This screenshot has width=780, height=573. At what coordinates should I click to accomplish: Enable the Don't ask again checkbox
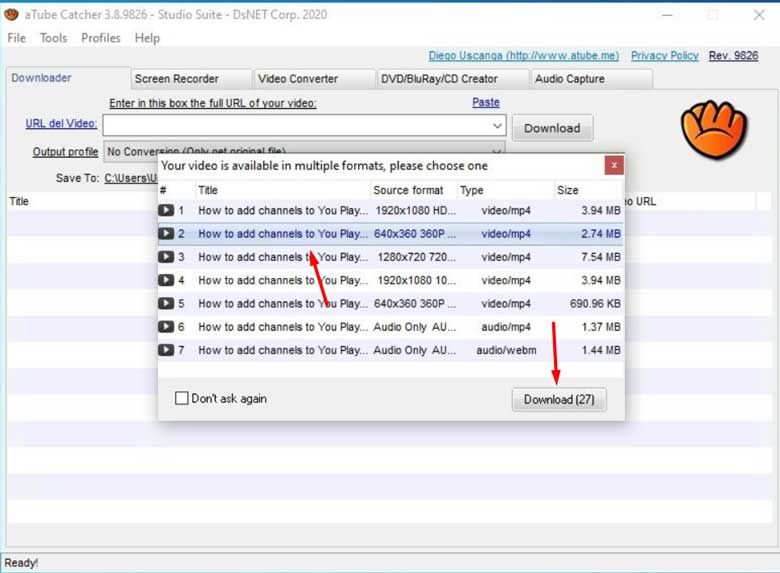click(182, 398)
